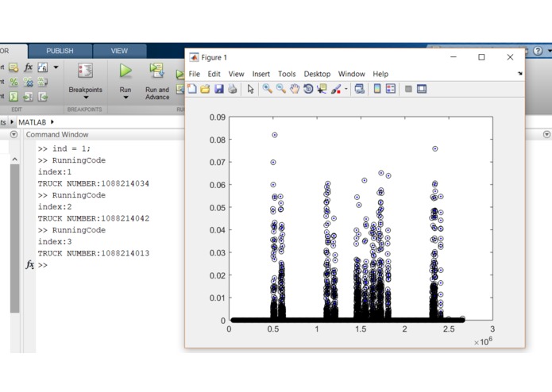Comment lines with the percent icon

(x=14, y=82)
